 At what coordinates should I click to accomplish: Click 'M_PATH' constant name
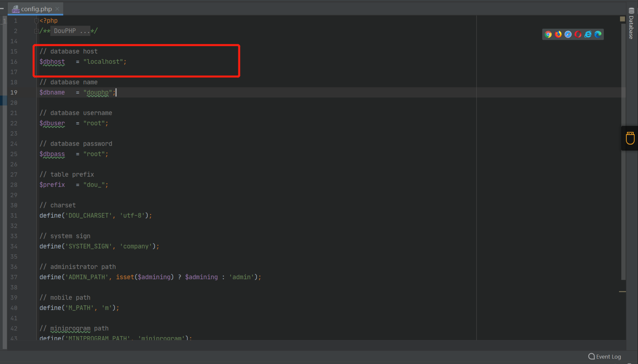pos(79,308)
